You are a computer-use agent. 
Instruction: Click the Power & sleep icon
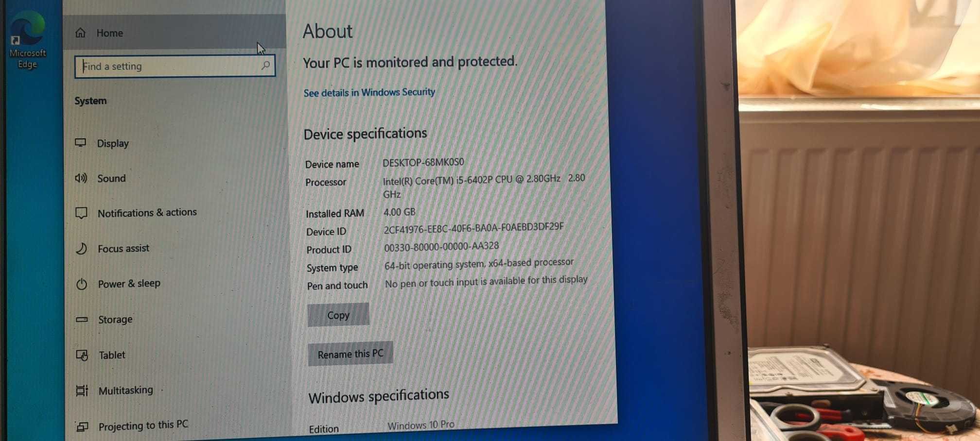click(82, 284)
